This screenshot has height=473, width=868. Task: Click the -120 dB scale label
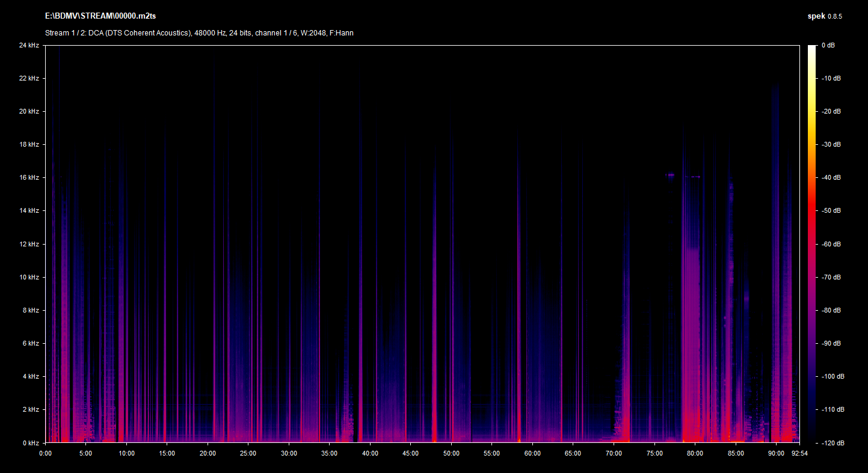coord(831,443)
